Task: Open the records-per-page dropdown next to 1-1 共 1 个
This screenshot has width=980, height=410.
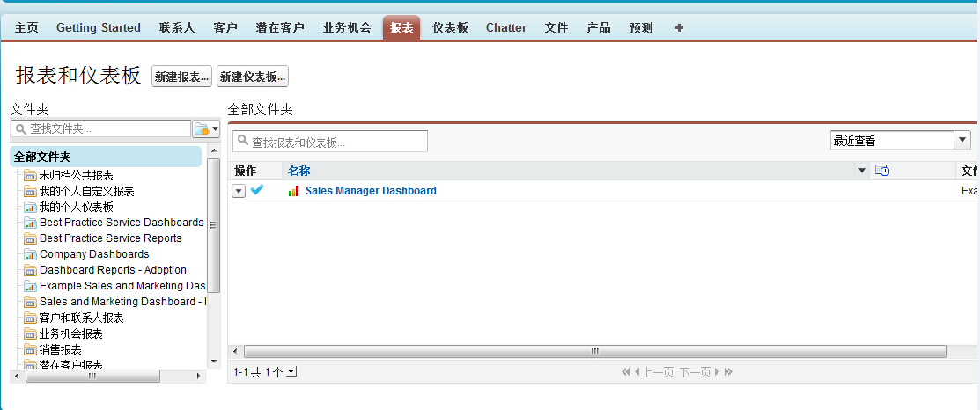Action: [292, 372]
